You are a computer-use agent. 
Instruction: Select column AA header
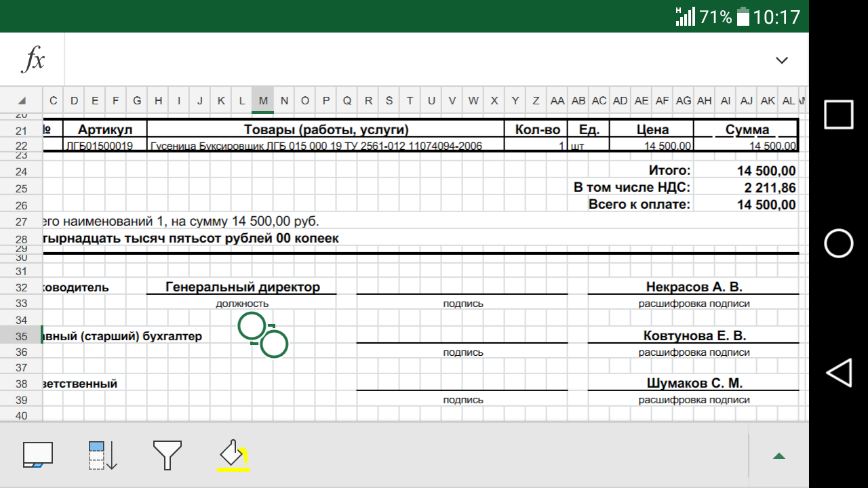coord(557,100)
